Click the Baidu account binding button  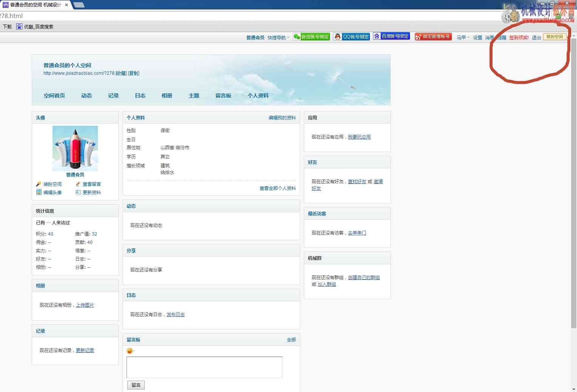[x=391, y=36]
